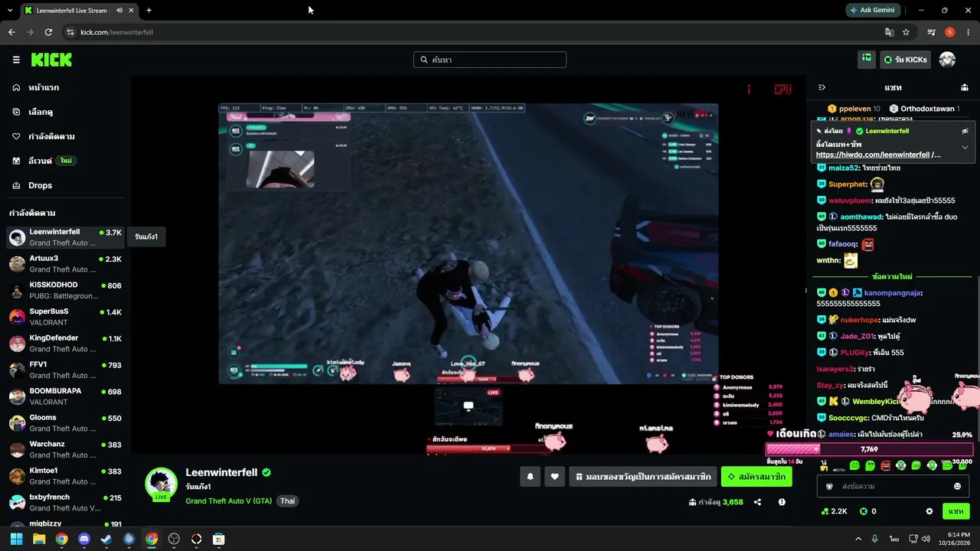Click the Ask Gemini button
Screen dimensions: 980x551
click(873, 10)
